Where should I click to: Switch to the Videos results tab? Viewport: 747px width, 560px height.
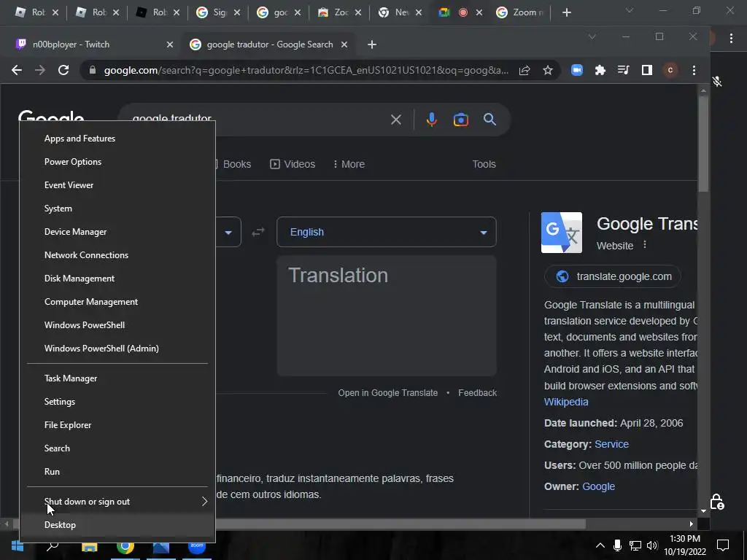pyautogui.click(x=293, y=164)
